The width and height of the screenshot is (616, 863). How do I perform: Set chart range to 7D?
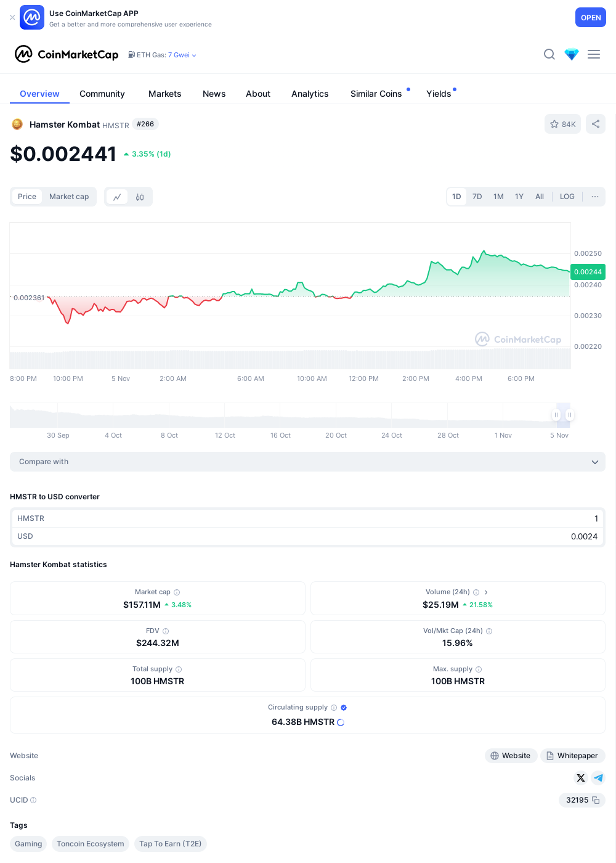tap(477, 197)
